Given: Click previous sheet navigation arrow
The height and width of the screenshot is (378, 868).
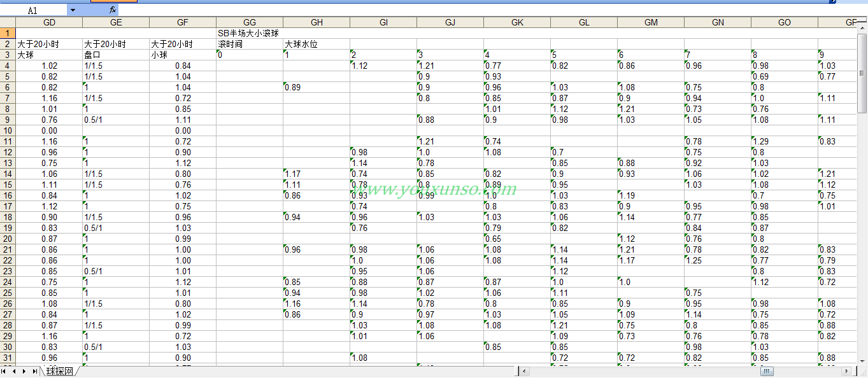Looking at the screenshot, I should (x=14, y=371).
